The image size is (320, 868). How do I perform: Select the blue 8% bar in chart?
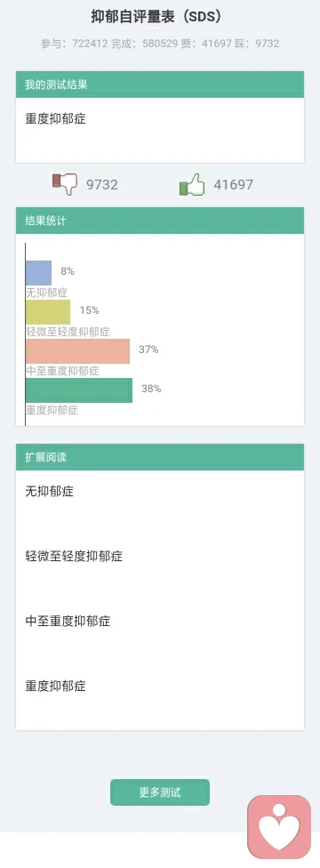(39, 273)
